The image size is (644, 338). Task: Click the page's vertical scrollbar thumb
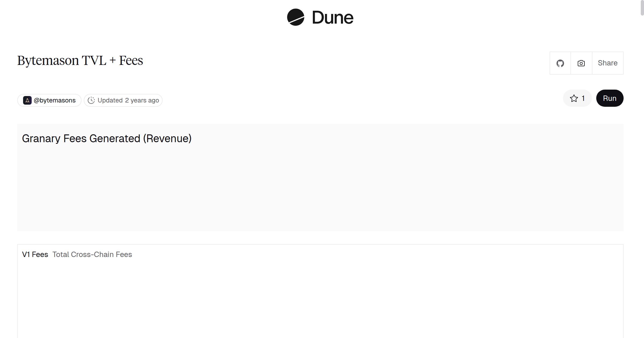click(642, 8)
